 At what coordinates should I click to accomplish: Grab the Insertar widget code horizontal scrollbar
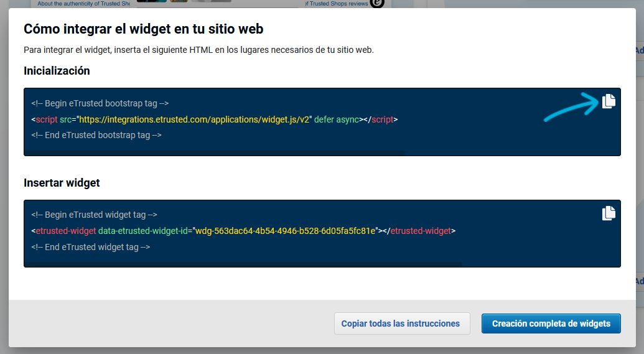[x=243, y=264]
